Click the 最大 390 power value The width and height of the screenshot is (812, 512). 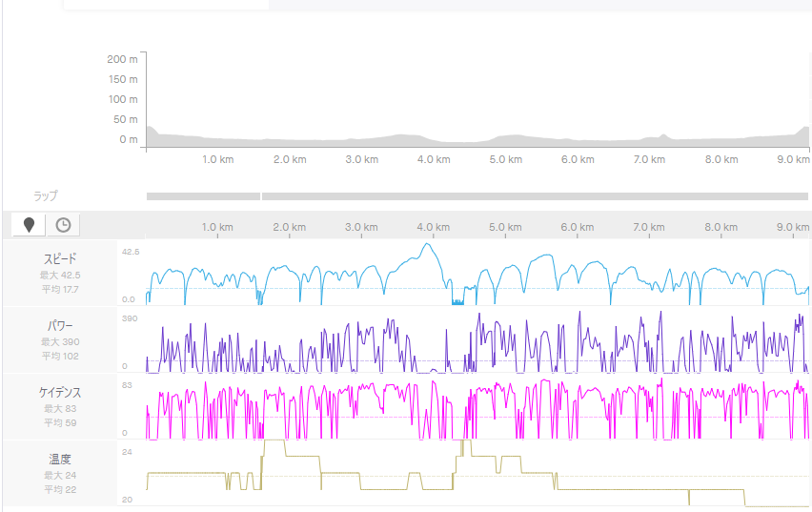click(x=60, y=342)
